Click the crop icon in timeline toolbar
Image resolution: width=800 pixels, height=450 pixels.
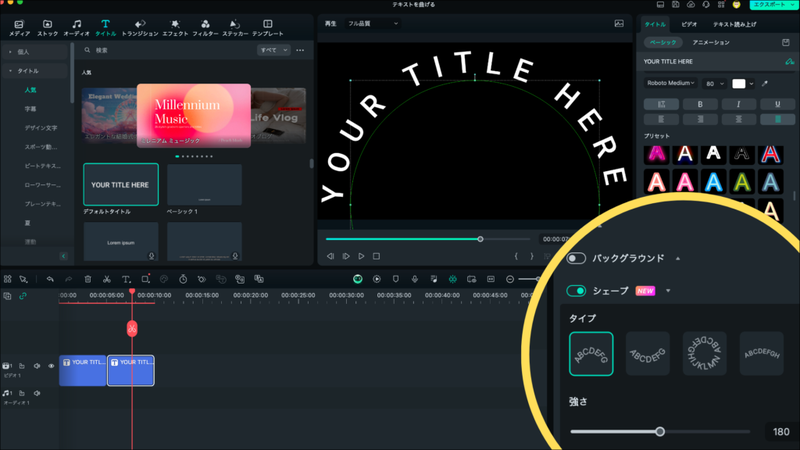(x=145, y=279)
